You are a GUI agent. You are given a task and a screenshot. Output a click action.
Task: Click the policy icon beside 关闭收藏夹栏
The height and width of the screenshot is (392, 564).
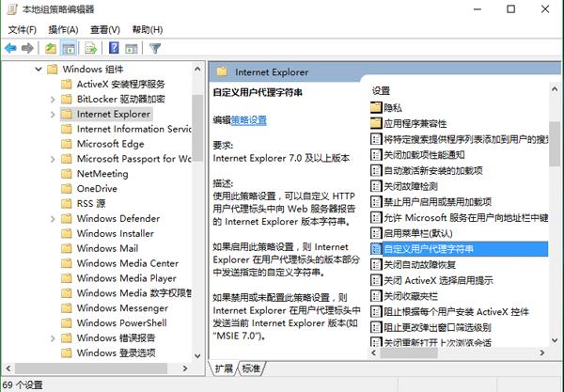pyautogui.click(x=376, y=296)
